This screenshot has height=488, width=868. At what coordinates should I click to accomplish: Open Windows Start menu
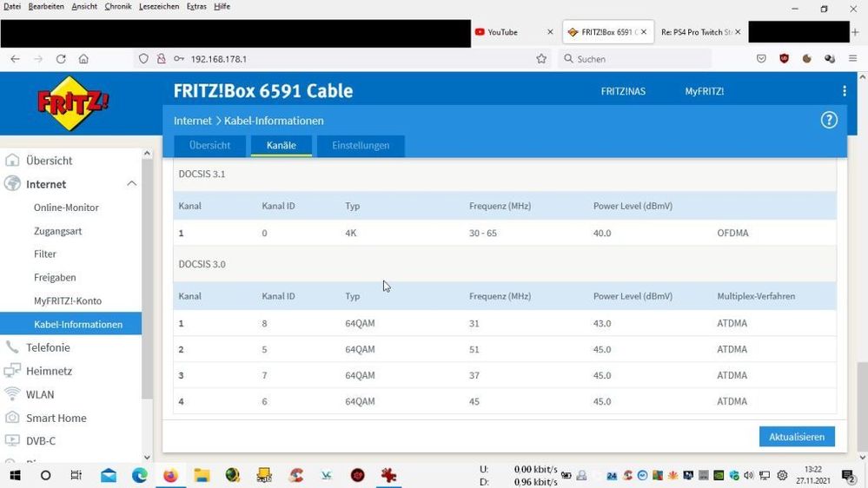click(x=15, y=475)
